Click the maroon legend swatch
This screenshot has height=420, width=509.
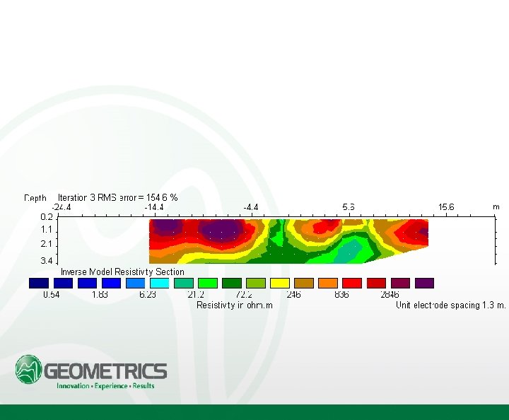pos(400,283)
